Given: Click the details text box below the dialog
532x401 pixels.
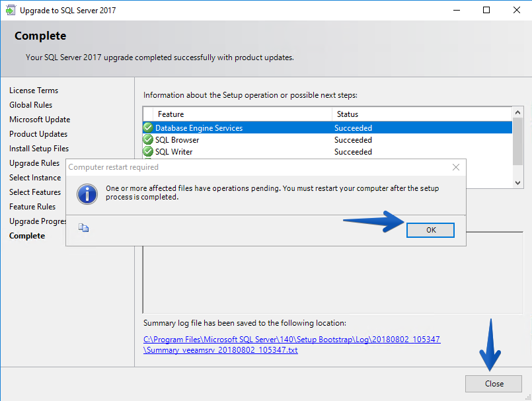Looking at the screenshot, I should (333, 279).
